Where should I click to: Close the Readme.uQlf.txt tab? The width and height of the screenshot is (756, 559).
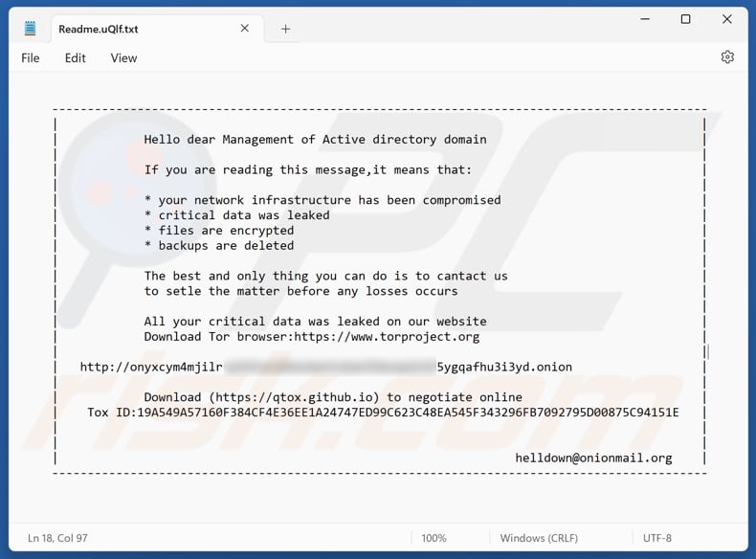[x=244, y=29]
